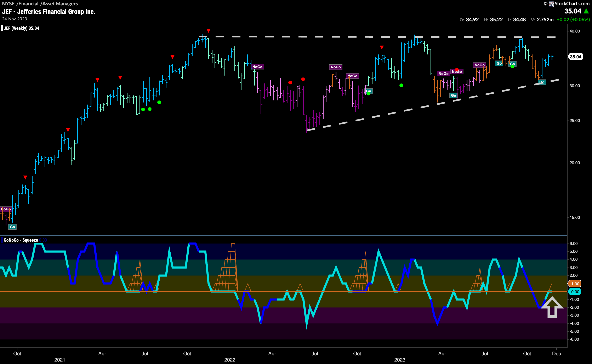Select the Go badge at chart's bottom-left corner
The height and width of the screenshot is (364, 592).
tap(12, 227)
